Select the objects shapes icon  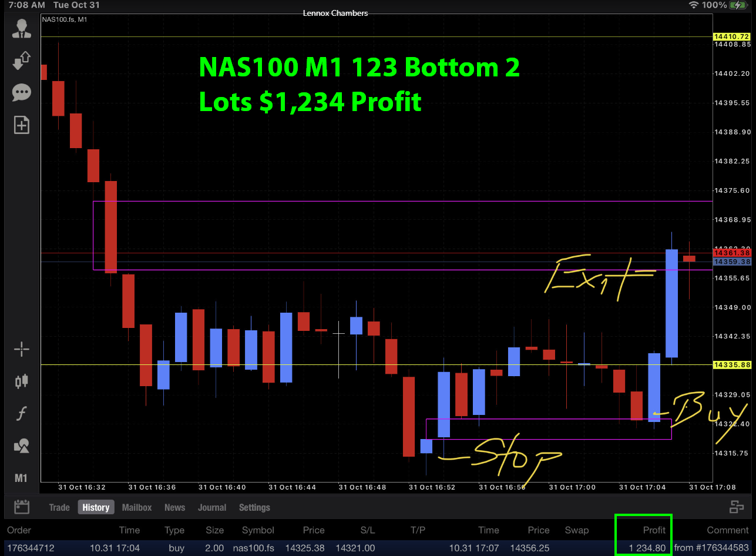[21, 446]
